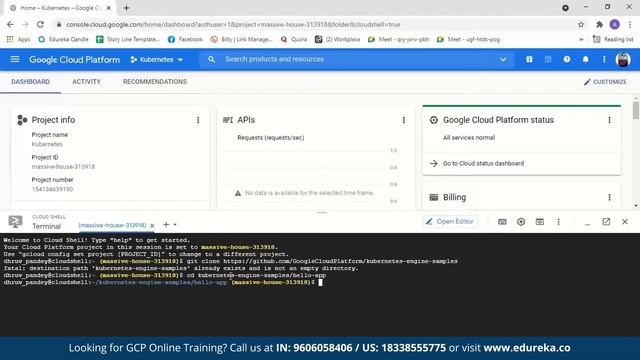Screen dimensions: 640x360
Task: Select the Home – Kubernetes browser tab
Action: coord(60,8)
